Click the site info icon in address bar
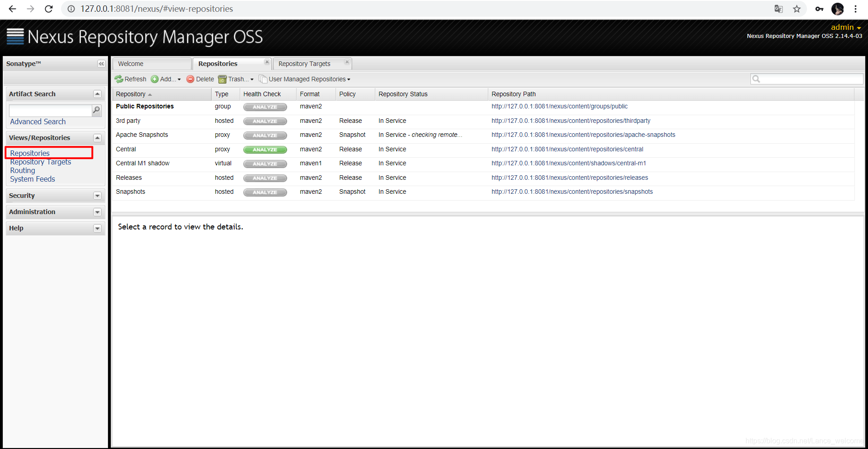The image size is (868, 449). (x=71, y=9)
